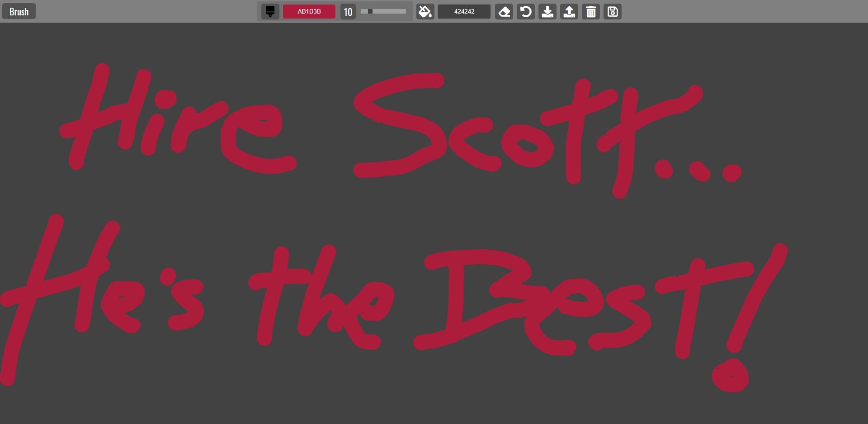Screen dimensions: 868x424
Task: Click the dot of the exclamation mark
Action: 730,376
